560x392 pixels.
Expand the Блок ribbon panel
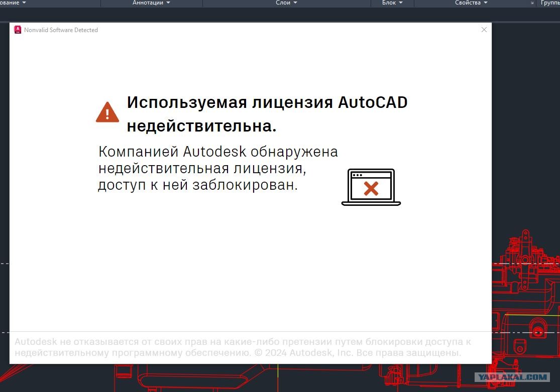[x=392, y=3]
